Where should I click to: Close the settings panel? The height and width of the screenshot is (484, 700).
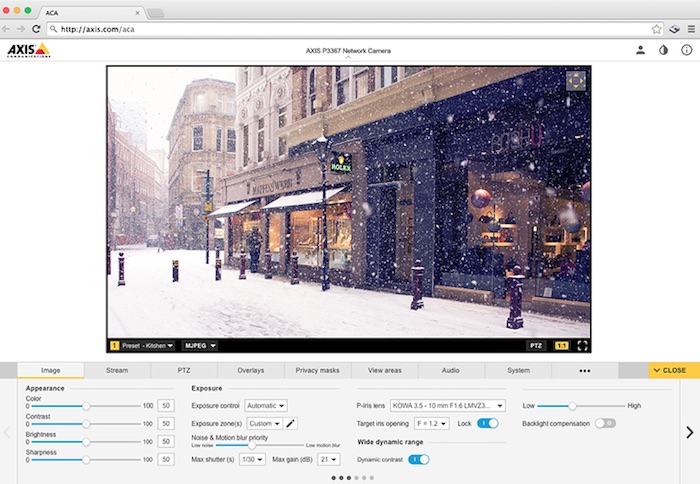coord(669,370)
